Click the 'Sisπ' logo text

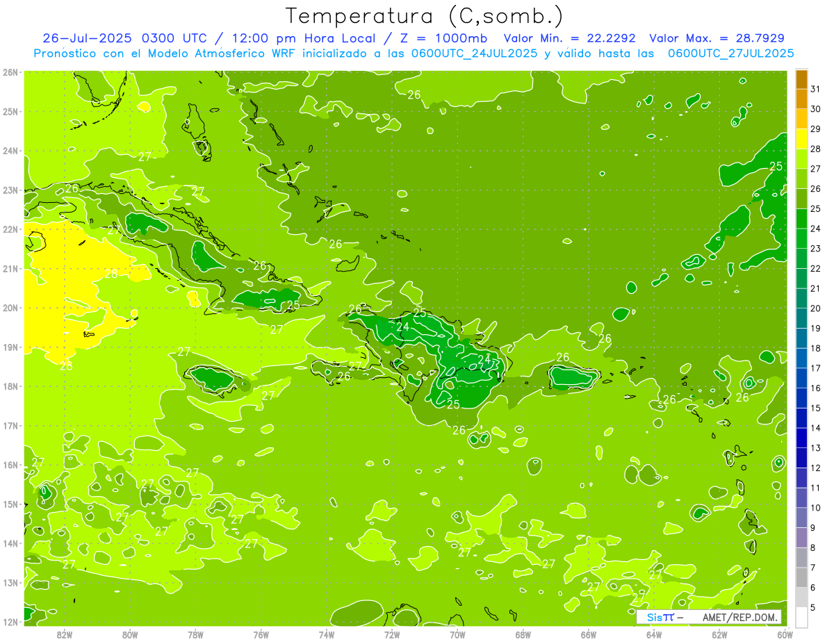pyautogui.click(x=661, y=617)
